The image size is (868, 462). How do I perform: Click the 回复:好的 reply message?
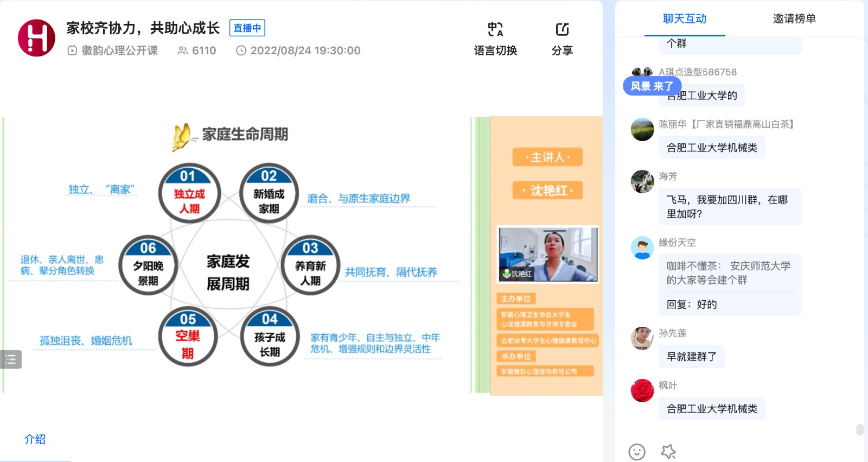[x=692, y=305]
